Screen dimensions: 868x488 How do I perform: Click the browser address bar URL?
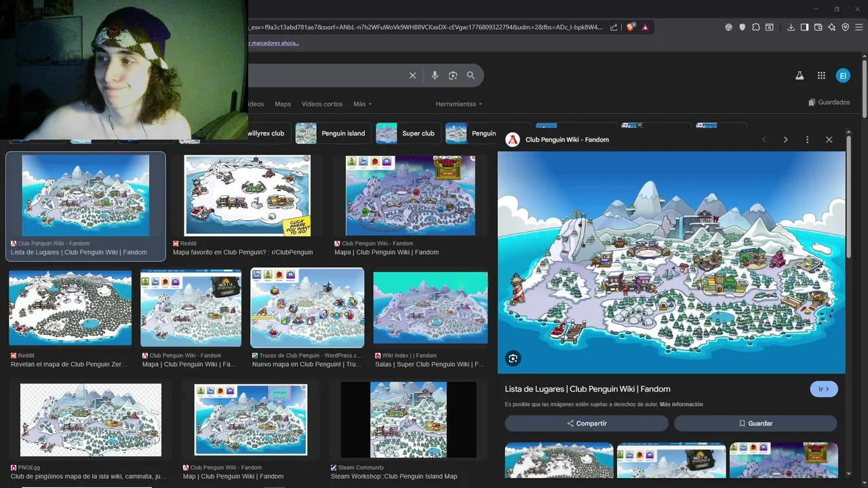[425, 27]
